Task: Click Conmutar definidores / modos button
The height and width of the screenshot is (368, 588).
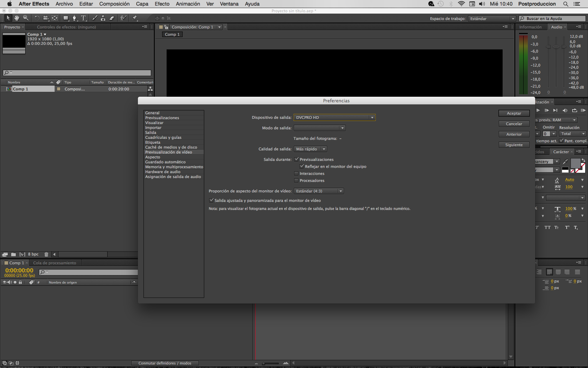Action: [165, 363]
